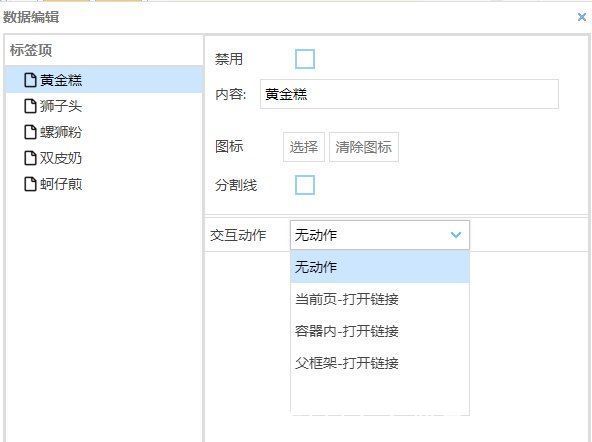Click the 选择 icon button
Screen dimensions: 592x442
(x=304, y=147)
